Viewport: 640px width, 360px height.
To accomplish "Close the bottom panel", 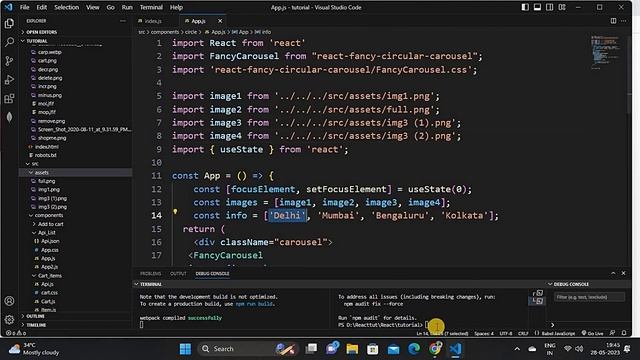I will 623,273.
